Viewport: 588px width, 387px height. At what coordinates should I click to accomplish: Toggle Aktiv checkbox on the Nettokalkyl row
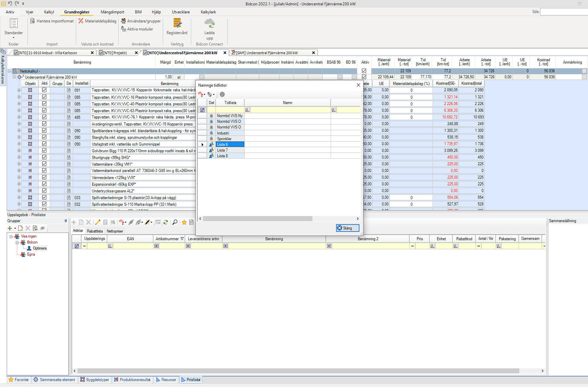pos(364,71)
